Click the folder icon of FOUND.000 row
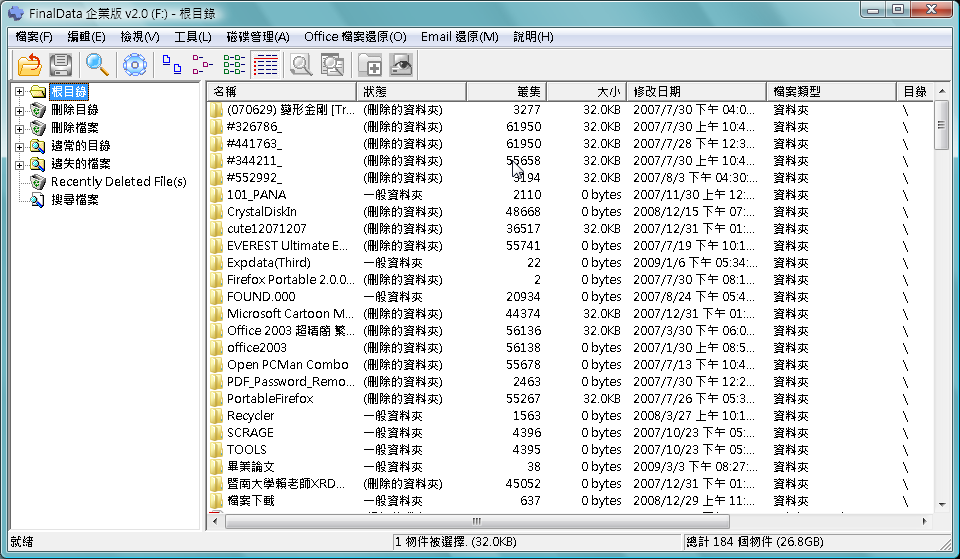Image resolution: width=960 pixels, height=559 pixels. pyautogui.click(x=216, y=297)
